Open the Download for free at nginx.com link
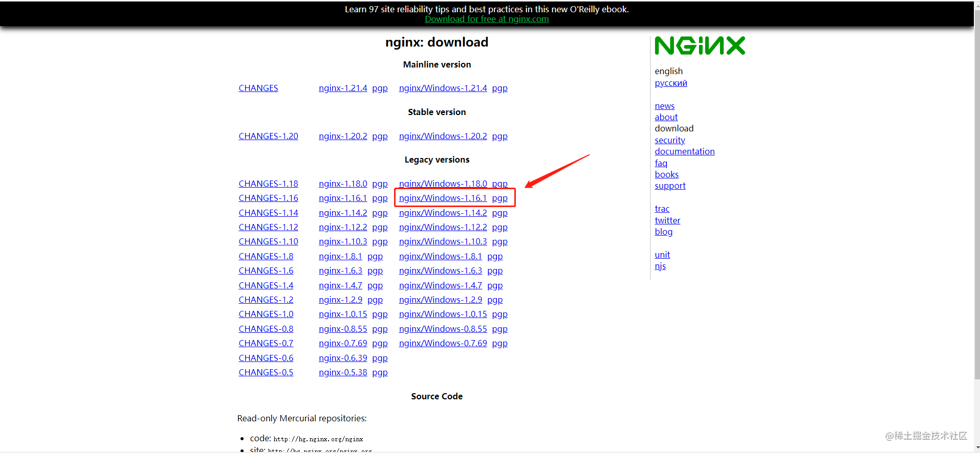 pos(487,19)
